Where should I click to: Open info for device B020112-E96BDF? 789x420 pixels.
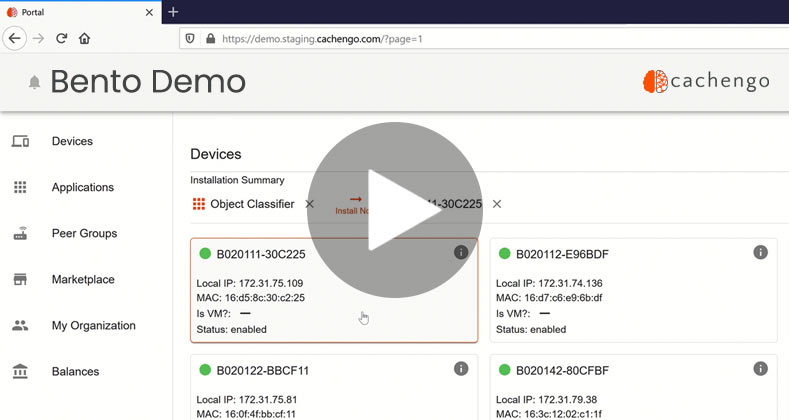[x=760, y=253]
